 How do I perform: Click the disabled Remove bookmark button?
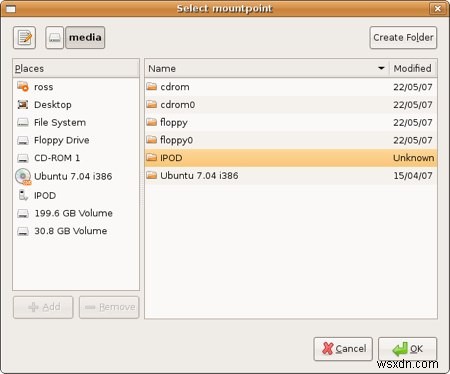(109, 307)
